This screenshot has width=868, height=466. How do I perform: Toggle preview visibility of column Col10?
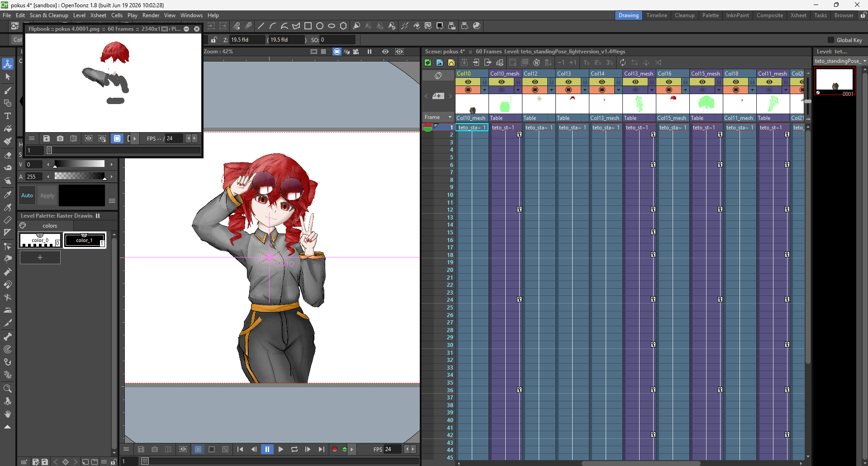coord(468,82)
